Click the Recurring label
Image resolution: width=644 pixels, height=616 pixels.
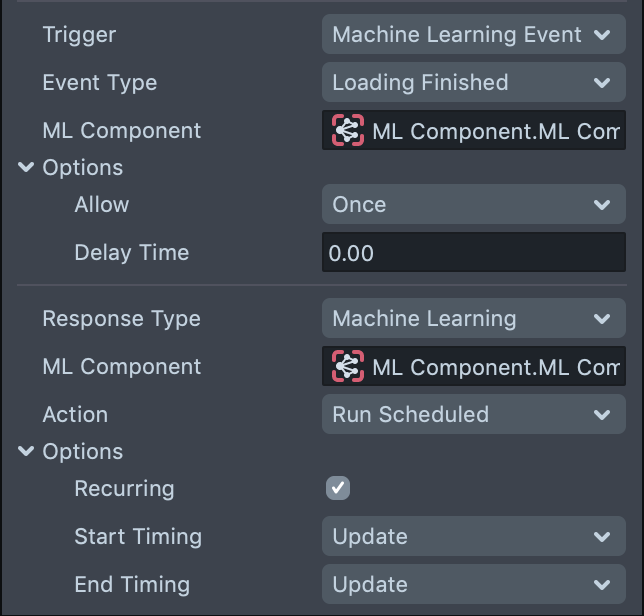point(124,489)
